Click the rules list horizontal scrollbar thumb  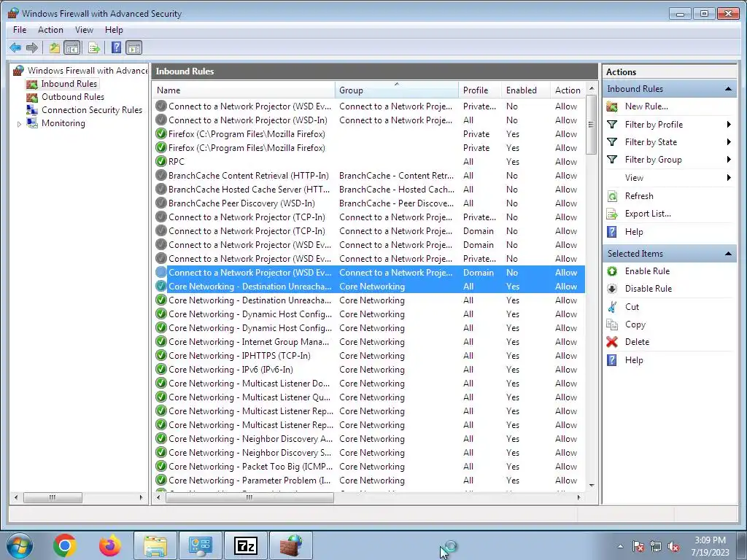[x=249, y=497]
